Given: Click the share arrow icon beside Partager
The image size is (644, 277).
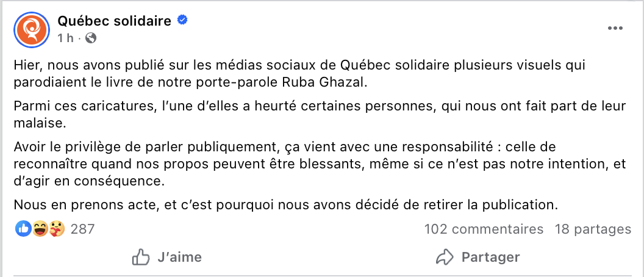Looking at the screenshot, I should click(x=445, y=257).
